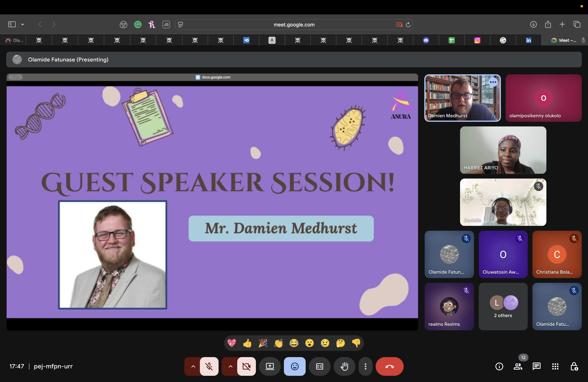Show Safari downloads
Image resolution: width=588 pixels, height=382 pixels.
click(x=533, y=24)
